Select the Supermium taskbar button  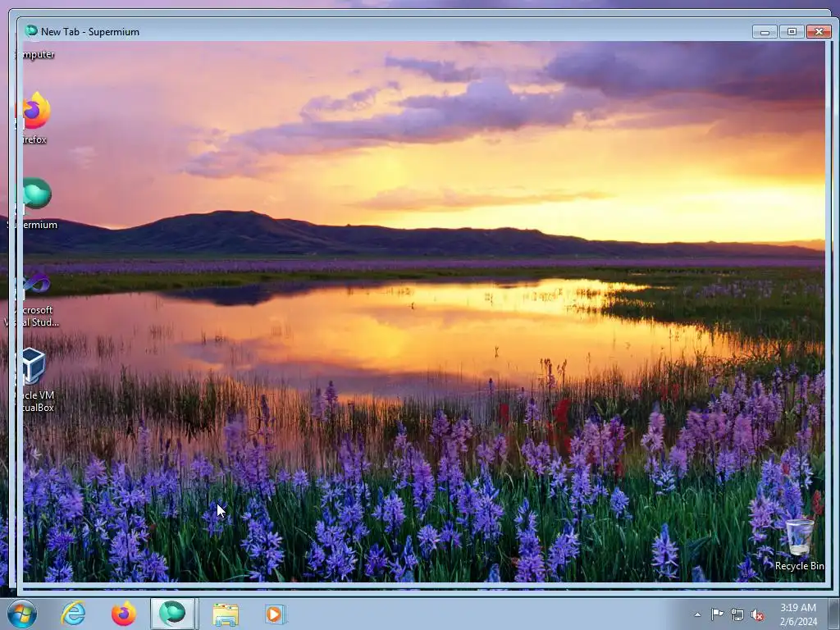(172, 614)
